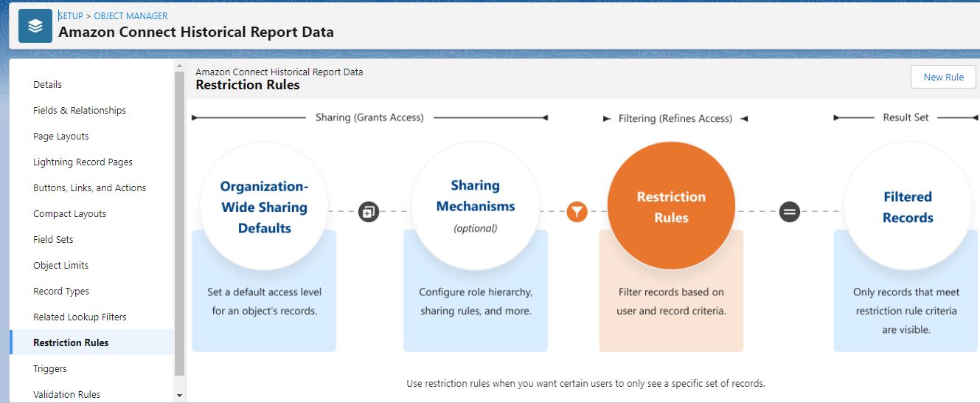Navigate to Validation Rules in sidebar
This screenshot has height=403, width=980.
[x=66, y=394]
